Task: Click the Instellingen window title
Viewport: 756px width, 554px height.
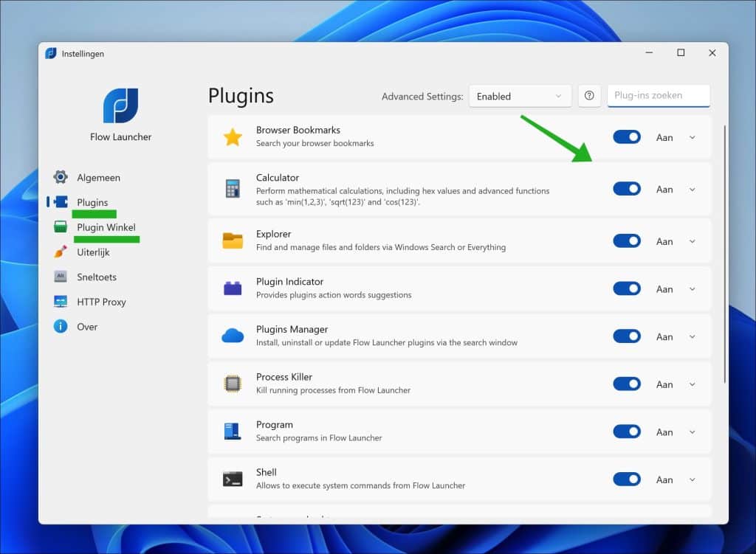Action: (83, 53)
